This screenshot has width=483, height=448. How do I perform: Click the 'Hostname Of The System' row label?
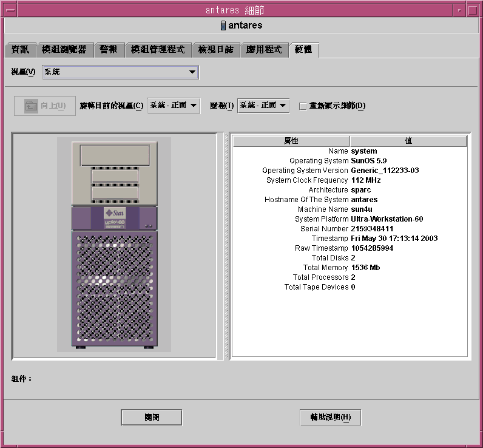(x=306, y=199)
